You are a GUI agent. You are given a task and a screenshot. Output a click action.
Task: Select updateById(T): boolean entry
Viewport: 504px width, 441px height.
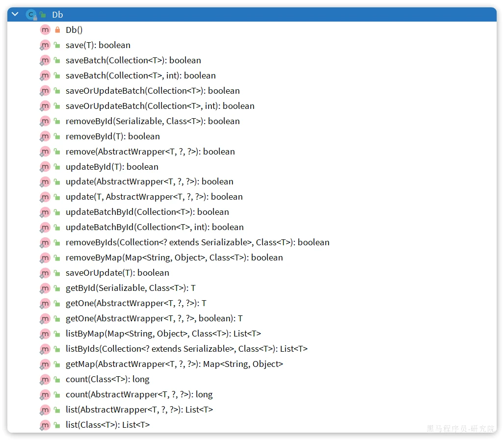[x=112, y=167]
